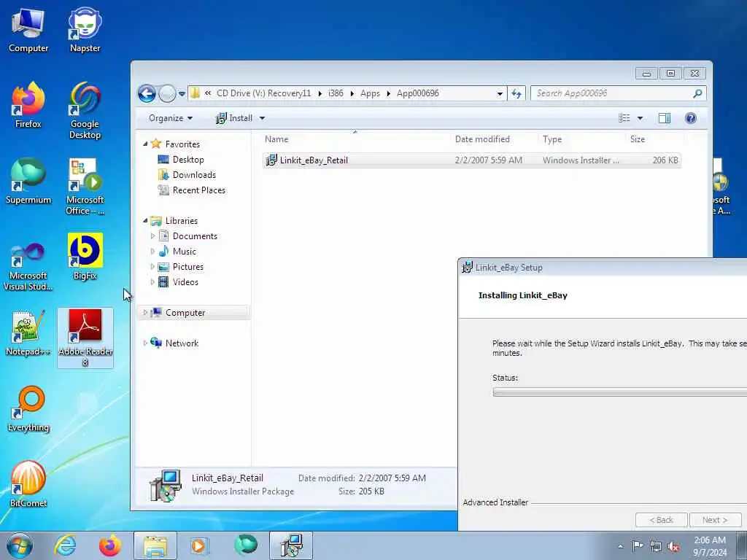The width and height of the screenshot is (747, 560).
Task: Click the muted volume tray icon
Action: point(673,547)
